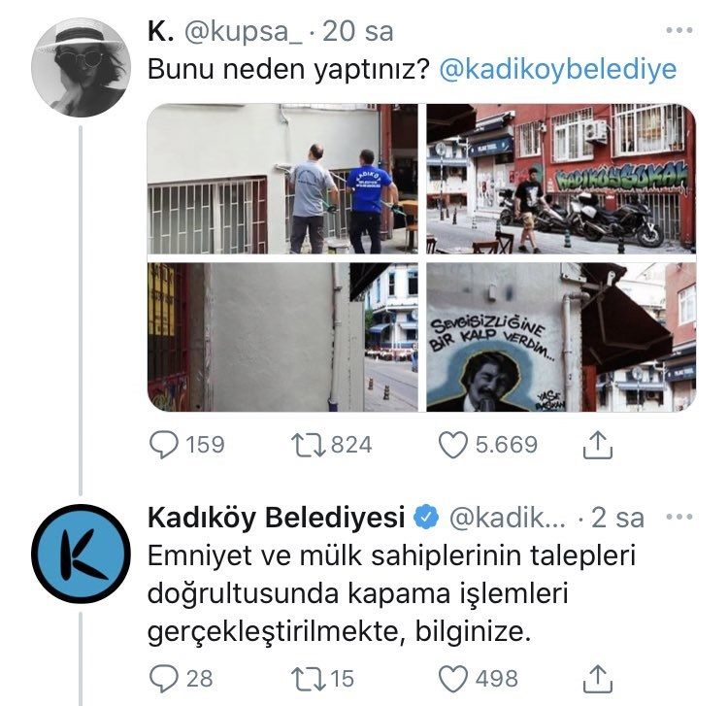Share the Kadıköy Belediyesi reply
The height and width of the screenshot is (706, 728).
point(598,679)
